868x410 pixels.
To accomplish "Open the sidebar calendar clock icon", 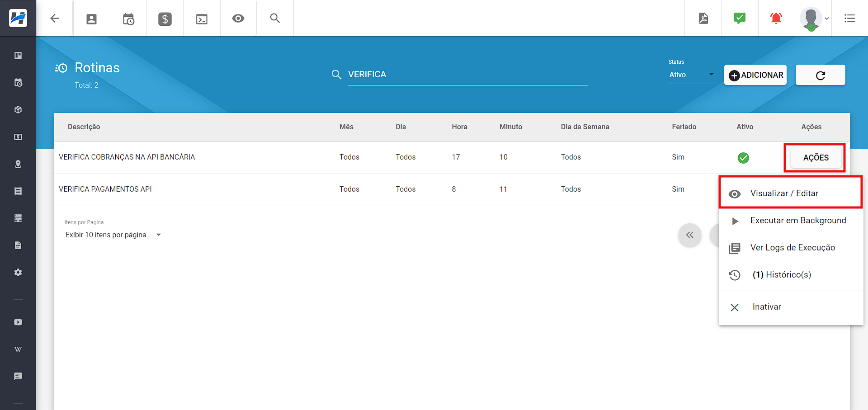I will click(x=18, y=83).
